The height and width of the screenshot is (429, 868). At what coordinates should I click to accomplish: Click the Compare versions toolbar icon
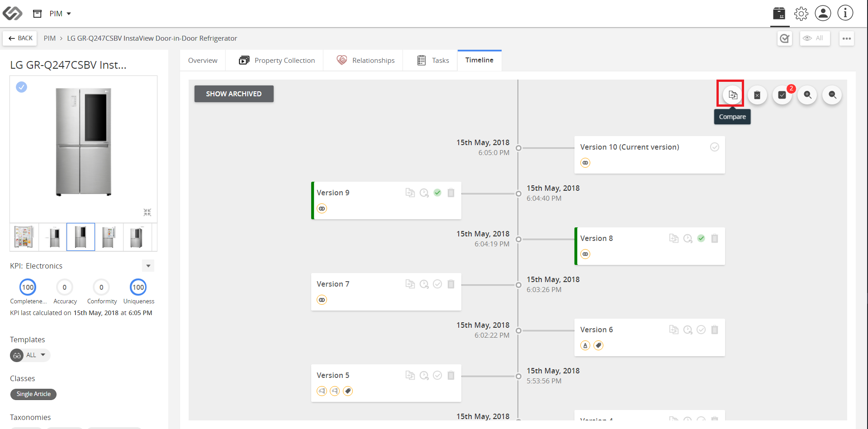[x=733, y=95]
